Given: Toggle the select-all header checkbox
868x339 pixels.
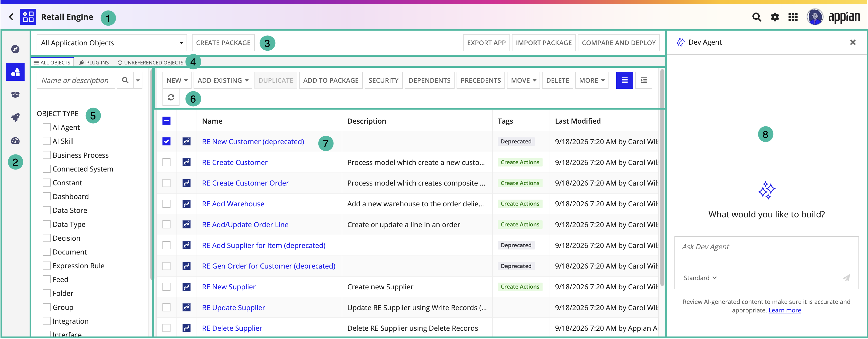Looking at the screenshot, I should 166,121.
